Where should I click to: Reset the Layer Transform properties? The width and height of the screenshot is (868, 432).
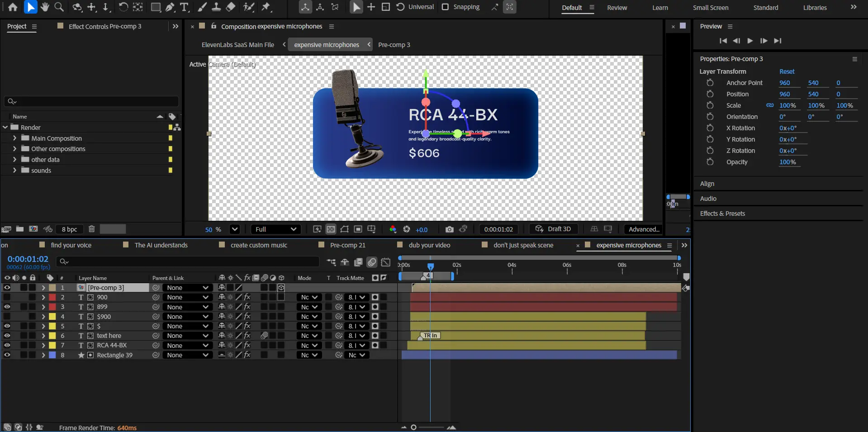[787, 71]
